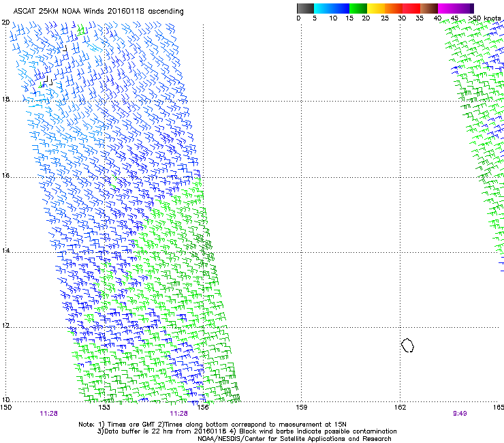Click the longitude label 162

tap(400, 408)
